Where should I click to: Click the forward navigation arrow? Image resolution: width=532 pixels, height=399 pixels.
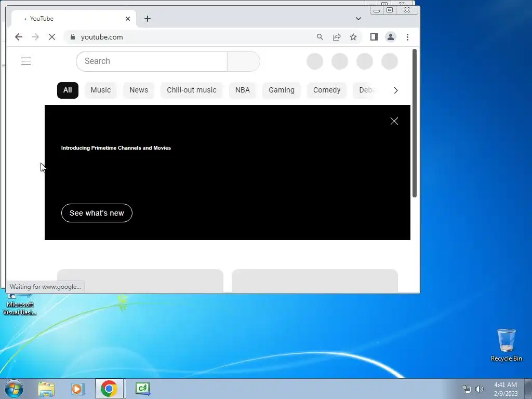click(x=35, y=37)
